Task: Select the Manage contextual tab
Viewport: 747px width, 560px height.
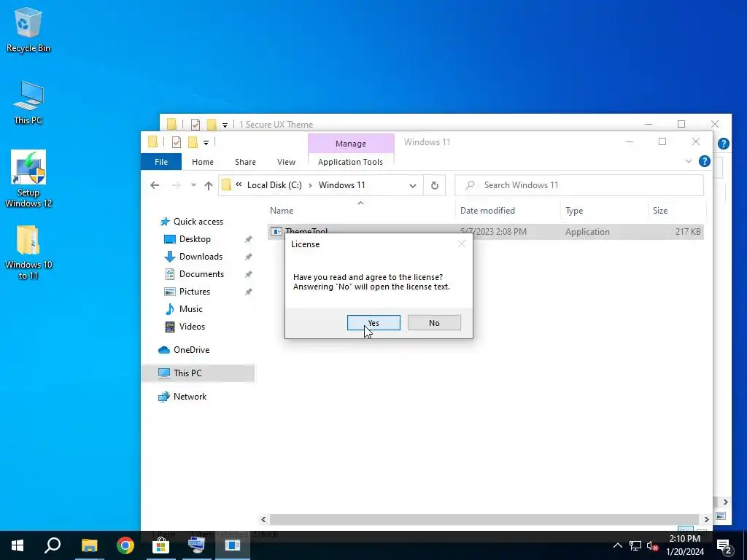Action: 351,144
